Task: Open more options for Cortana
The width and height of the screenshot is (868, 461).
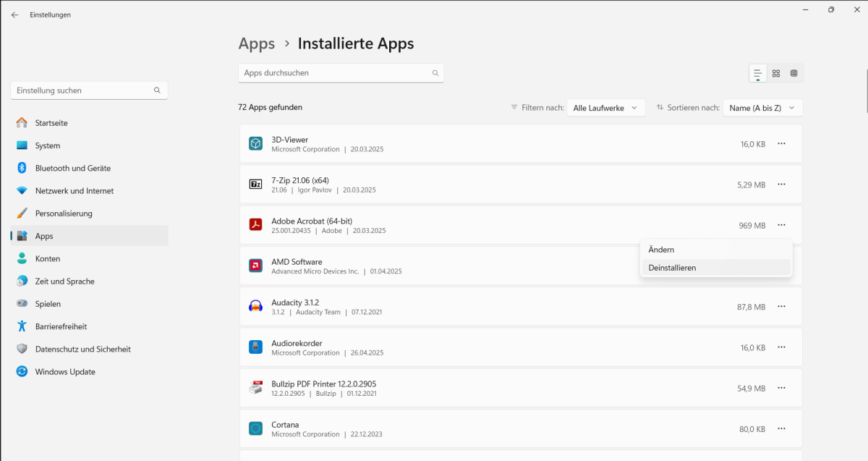Action: pyautogui.click(x=781, y=428)
